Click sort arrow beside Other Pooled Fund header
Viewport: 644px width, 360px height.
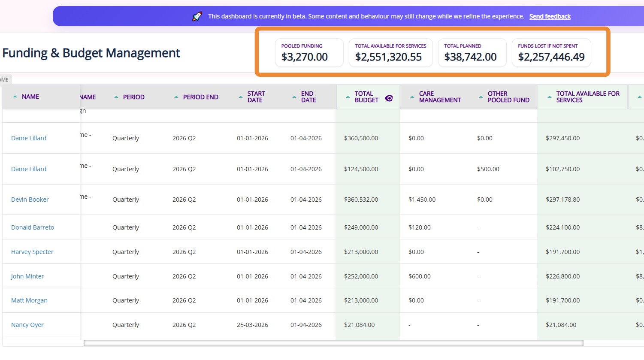click(481, 97)
